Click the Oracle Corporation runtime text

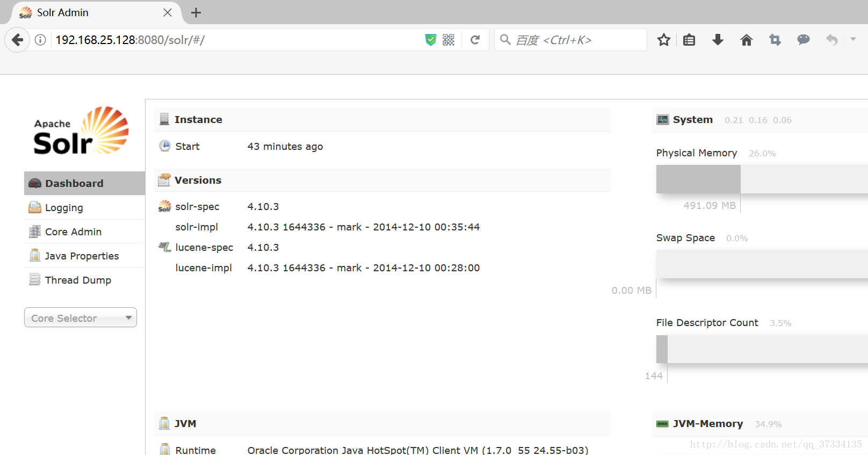point(418,450)
